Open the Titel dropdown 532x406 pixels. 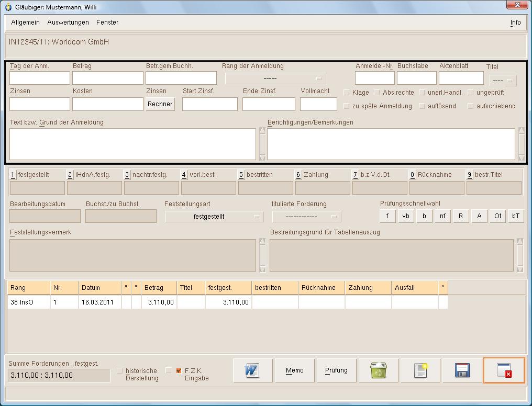pyautogui.click(x=503, y=81)
